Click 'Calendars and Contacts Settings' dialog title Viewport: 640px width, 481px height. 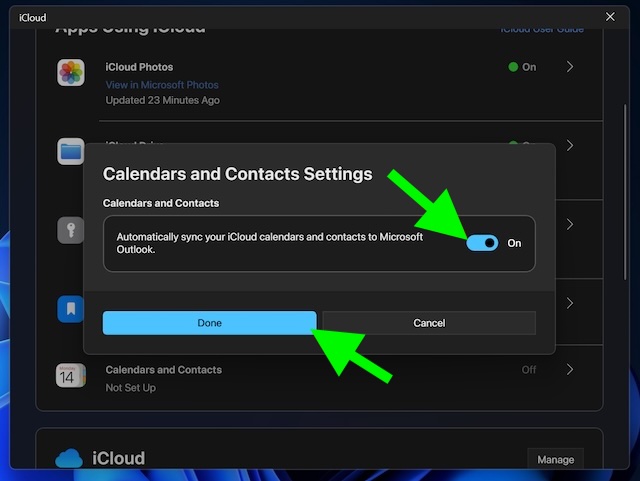pyautogui.click(x=238, y=174)
